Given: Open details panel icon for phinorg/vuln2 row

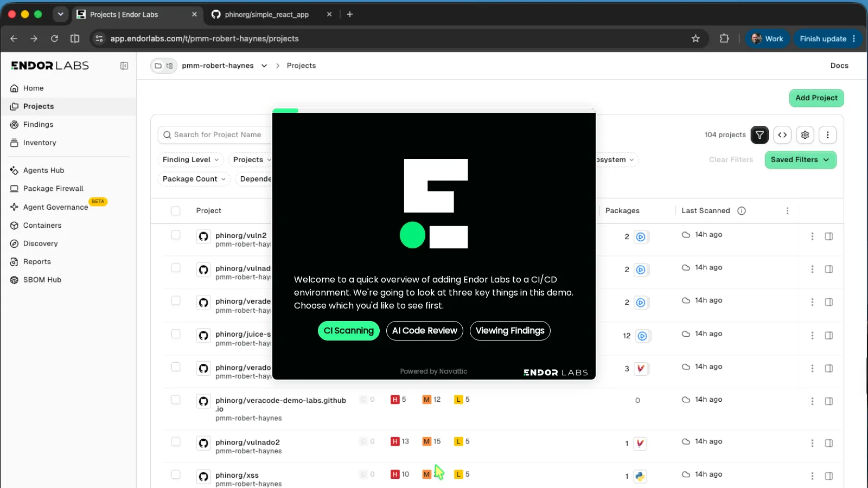Looking at the screenshot, I should tap(829, 236).
